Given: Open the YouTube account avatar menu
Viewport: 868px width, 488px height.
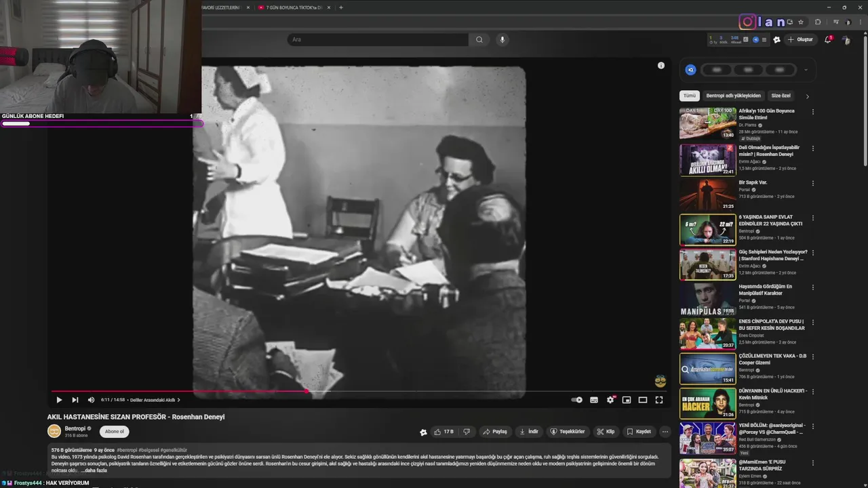Looking at the screenshot, I should coord(846,40).
